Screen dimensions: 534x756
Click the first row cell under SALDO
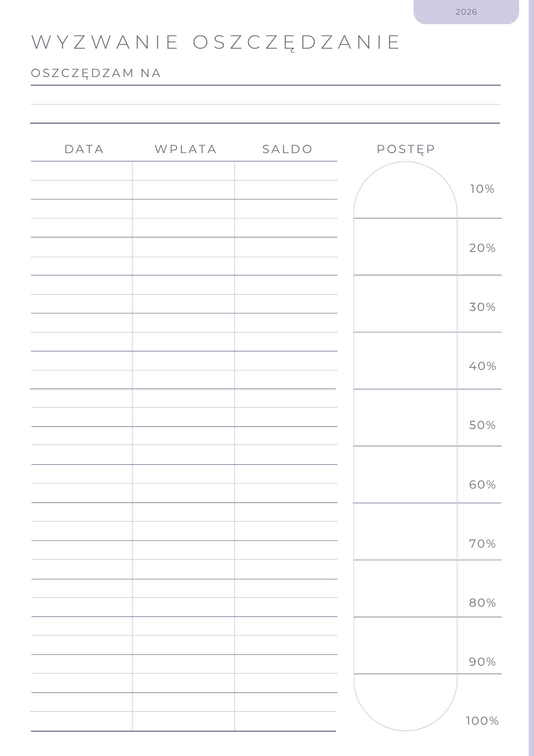click(286, 171)
